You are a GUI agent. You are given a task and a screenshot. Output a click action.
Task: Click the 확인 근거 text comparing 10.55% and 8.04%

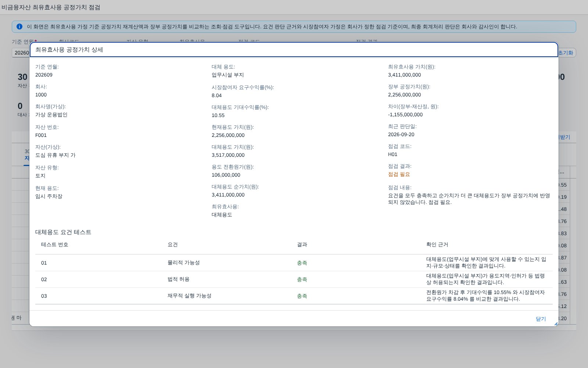(x=485, y=296)
